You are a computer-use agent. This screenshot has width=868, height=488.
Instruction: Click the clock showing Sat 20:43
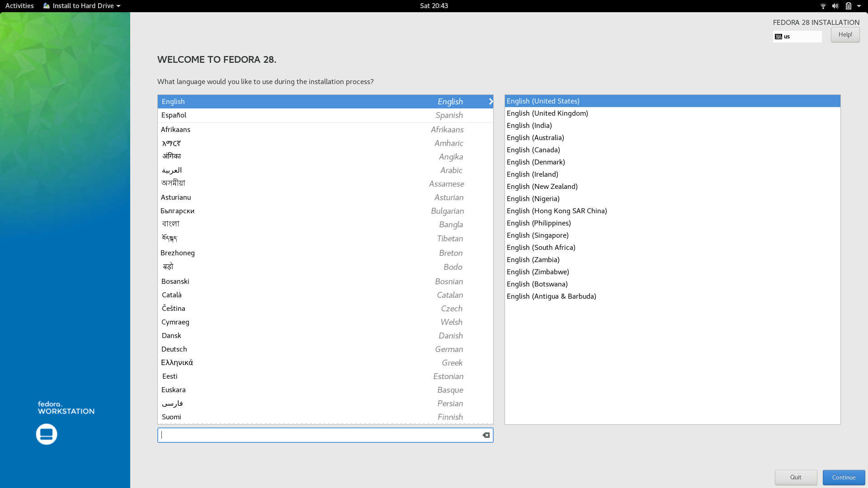click(x=434, y=6)
